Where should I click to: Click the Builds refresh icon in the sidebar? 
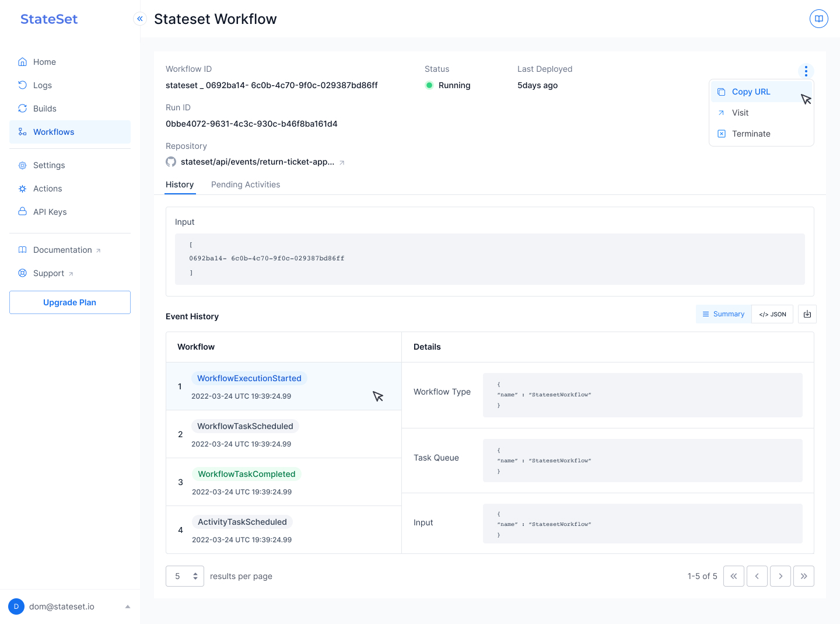click(x=22, y=109)
